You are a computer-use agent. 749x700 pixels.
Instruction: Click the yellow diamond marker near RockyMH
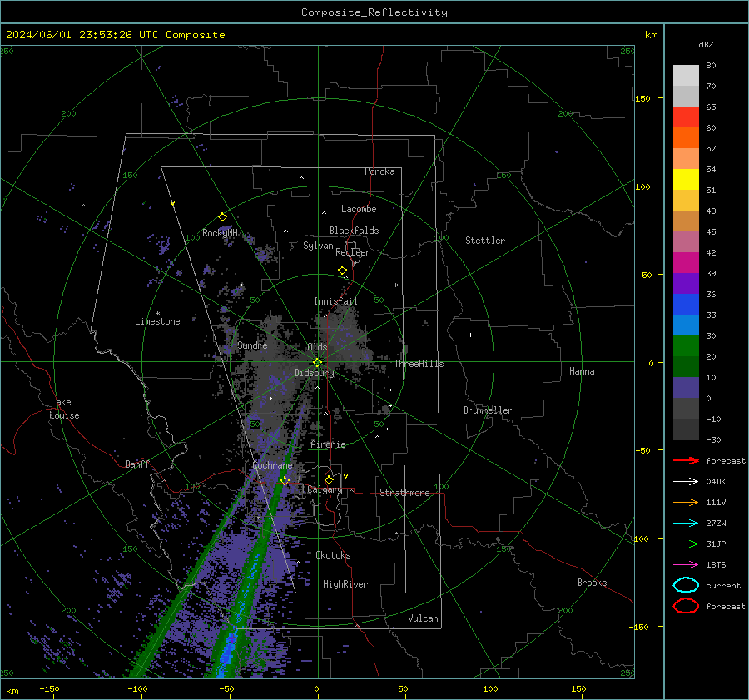(x=222, y=217)
